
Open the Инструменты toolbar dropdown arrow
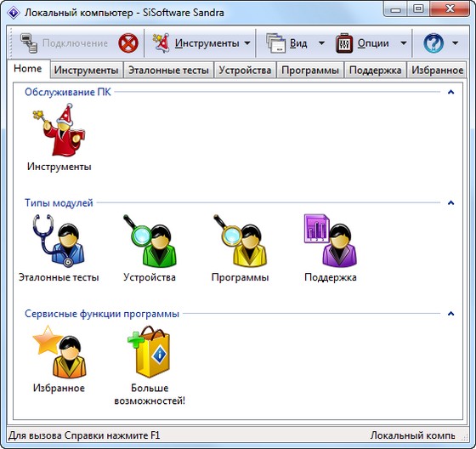pos(247,43)
